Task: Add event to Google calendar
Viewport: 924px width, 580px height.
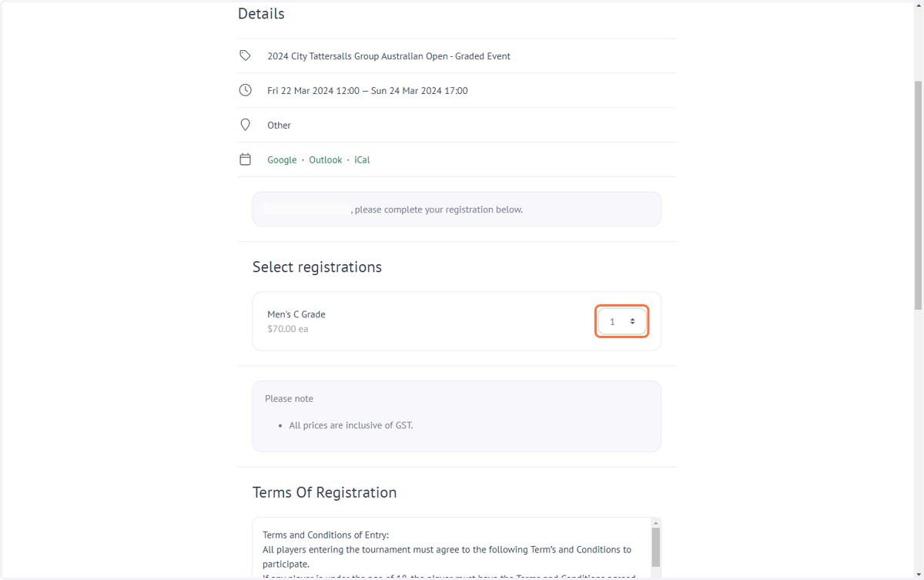Action: coord(282,160)
